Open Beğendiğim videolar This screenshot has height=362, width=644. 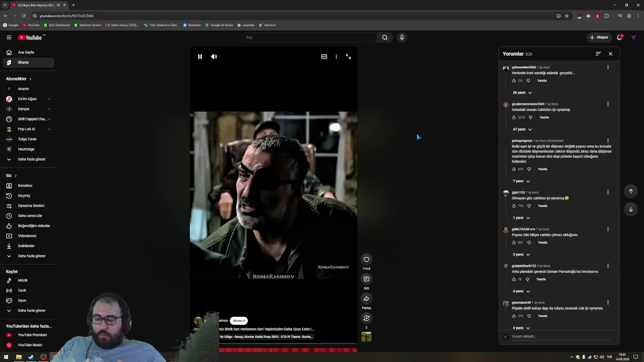[x=29, y=226]
